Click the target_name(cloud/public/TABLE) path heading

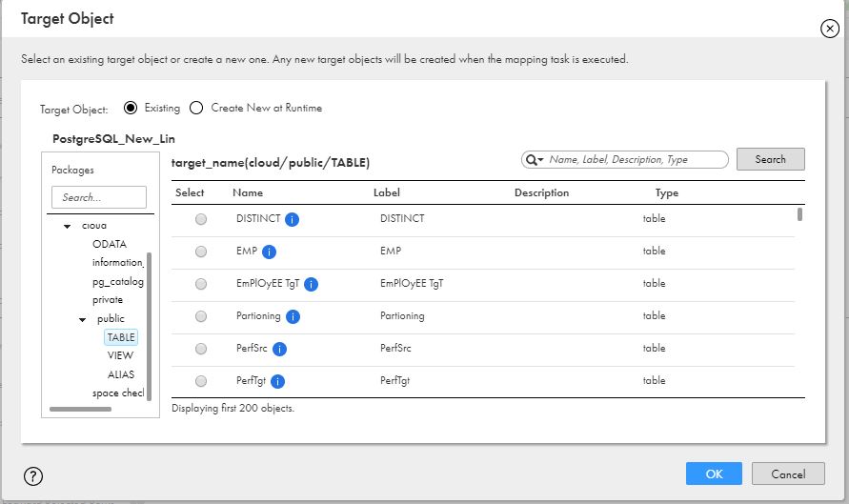tap(271, 162)
